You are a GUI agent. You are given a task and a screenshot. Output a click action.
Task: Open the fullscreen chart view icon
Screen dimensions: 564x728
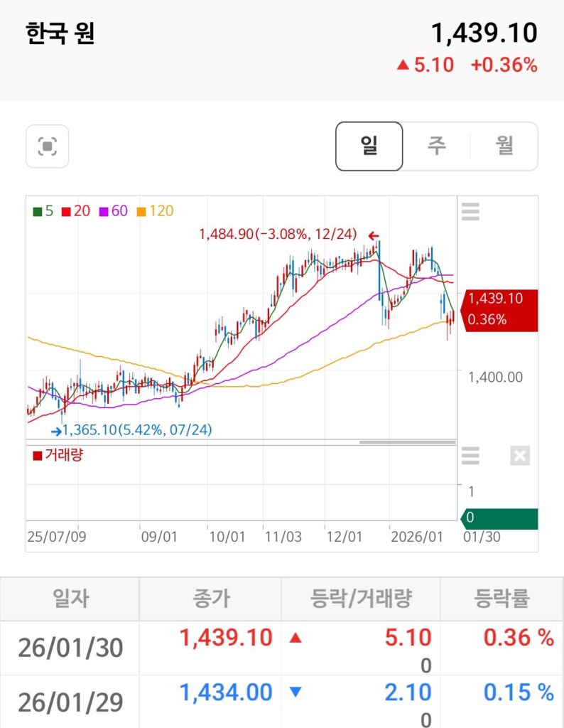[47, 146]
